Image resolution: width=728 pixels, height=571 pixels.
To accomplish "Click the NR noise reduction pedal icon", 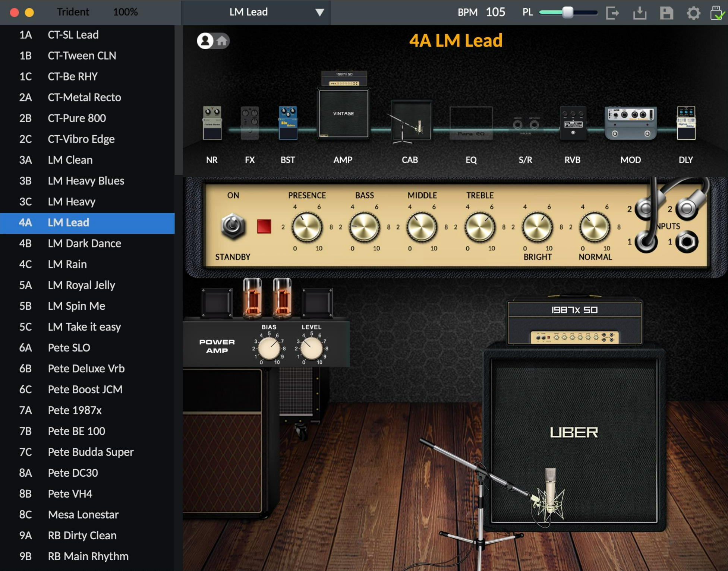I will (212, 123).
